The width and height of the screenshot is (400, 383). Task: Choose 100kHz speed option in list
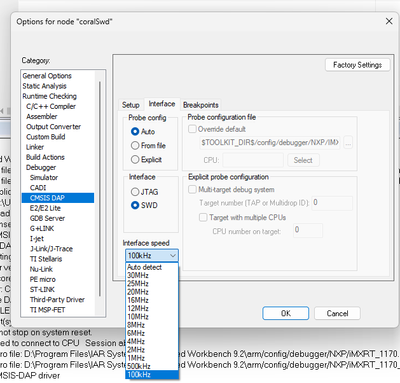click(x=152, y=375)
